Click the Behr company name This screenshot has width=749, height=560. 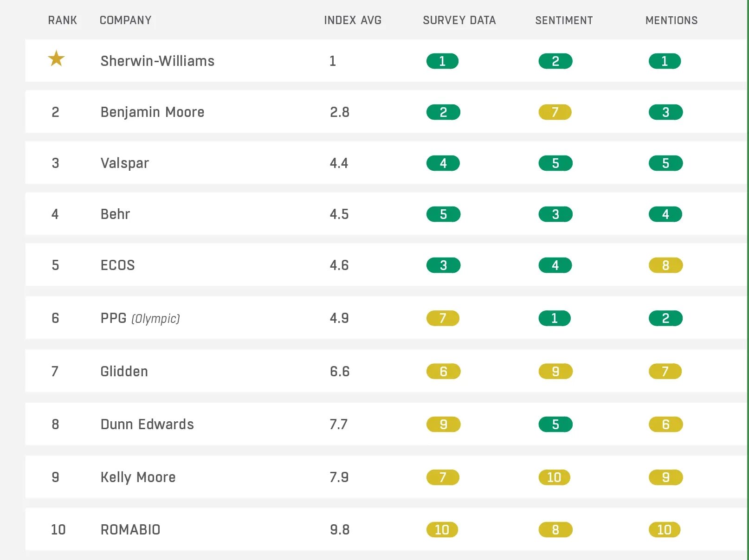115,214
